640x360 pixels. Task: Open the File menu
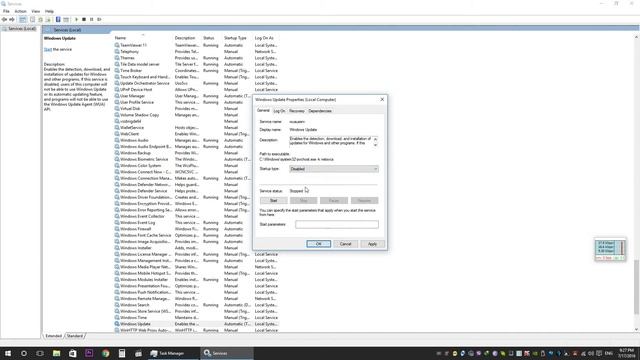pyautogui.click(x=6, y=11)
